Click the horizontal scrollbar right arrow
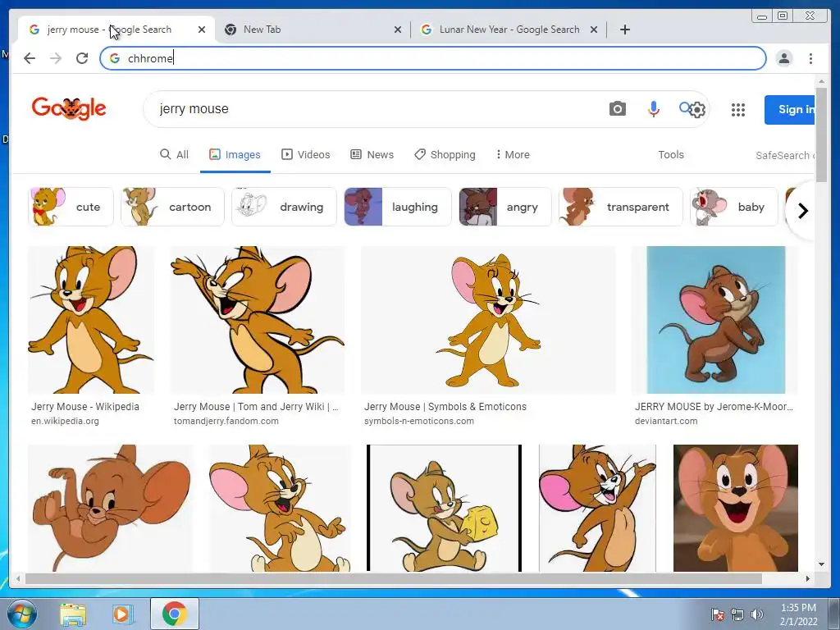The width and height of the screenshot is (840, 630). pyautogui.click(x=808, y=578)
